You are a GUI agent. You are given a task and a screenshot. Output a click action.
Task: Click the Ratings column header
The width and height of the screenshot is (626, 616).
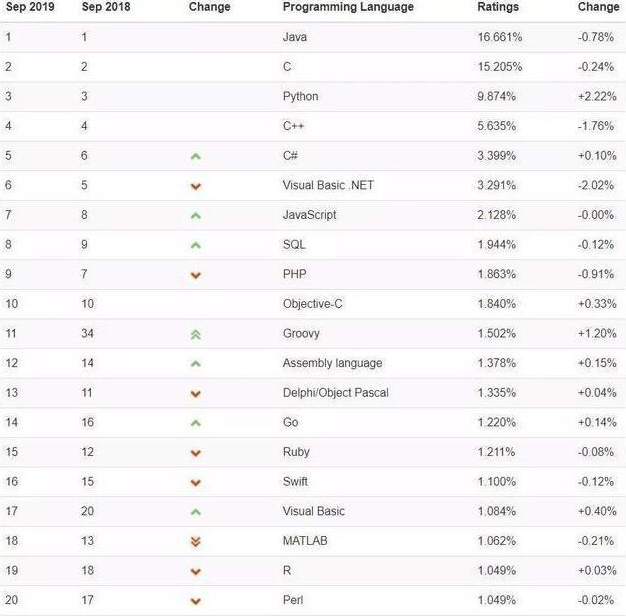(x=498, y=7)
